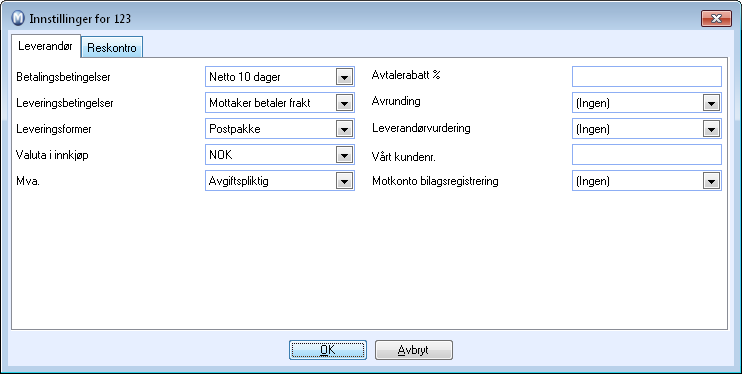This screenshot has width=742, height=374.
Task: Click the Mottaker betaler frakt combo box
Action: (280, 103)
